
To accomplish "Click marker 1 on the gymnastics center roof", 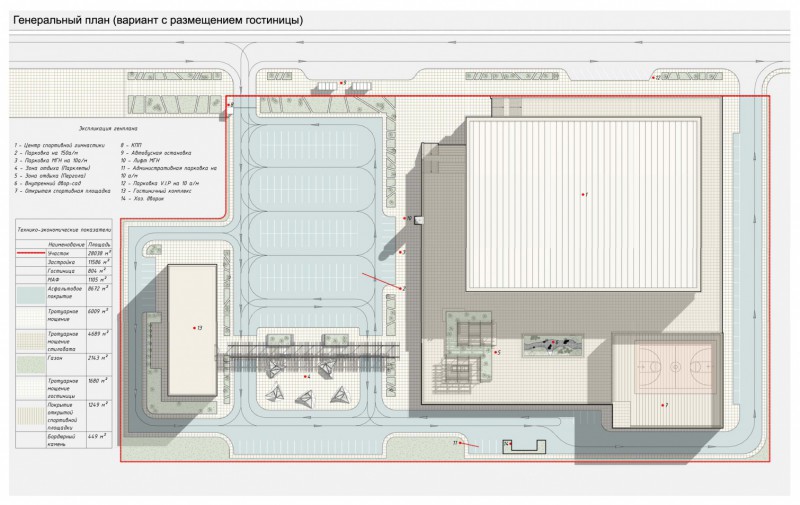I will tap(583, 193).
